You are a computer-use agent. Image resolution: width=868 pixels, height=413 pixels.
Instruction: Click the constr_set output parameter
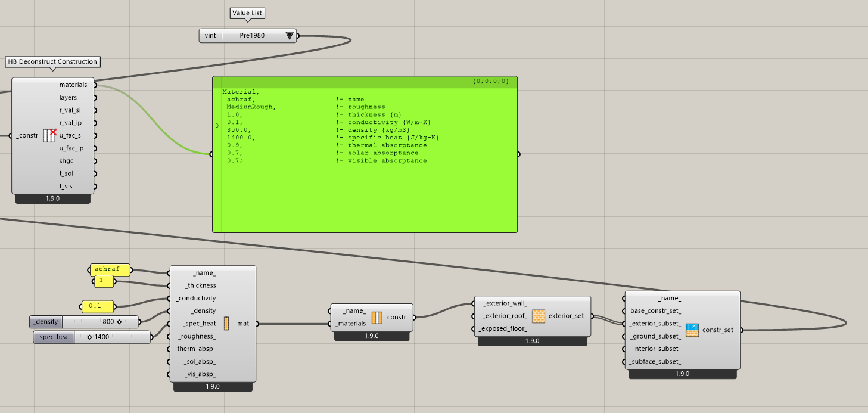[718, 330]
